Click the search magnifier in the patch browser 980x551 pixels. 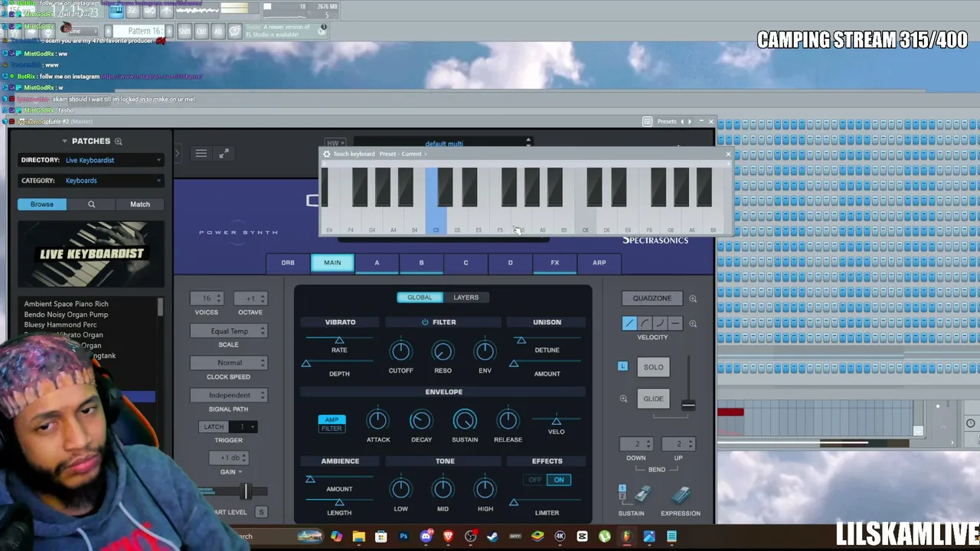point(91,204)
